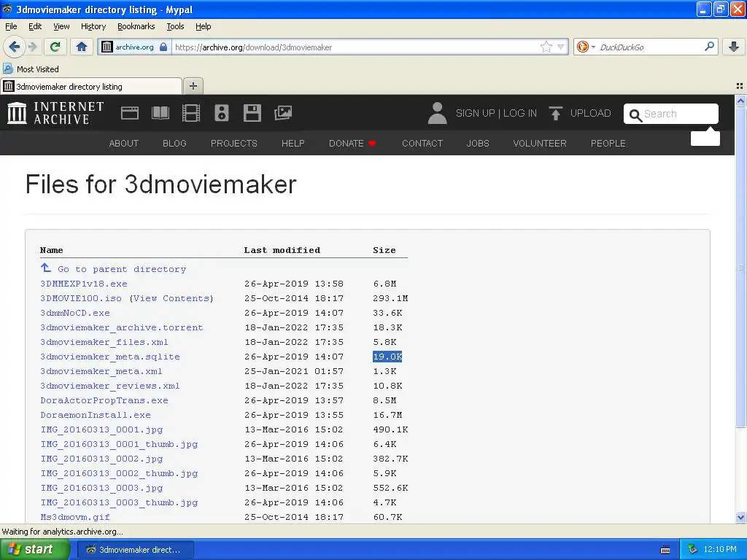Open 3dmoviemaker_archive.torrent

(122, 327)
